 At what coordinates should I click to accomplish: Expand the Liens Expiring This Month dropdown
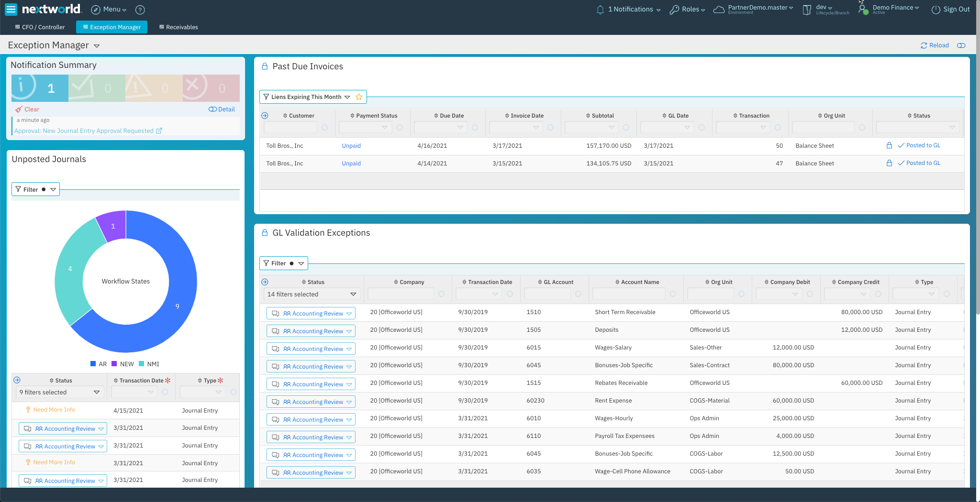click(x=347, y=97)
